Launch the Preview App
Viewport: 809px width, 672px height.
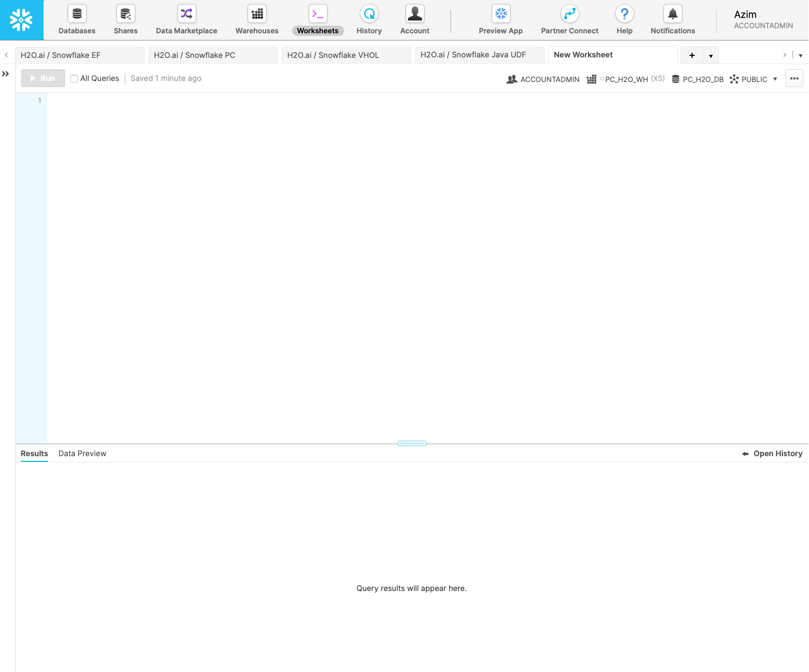click(x=501, y=14)
